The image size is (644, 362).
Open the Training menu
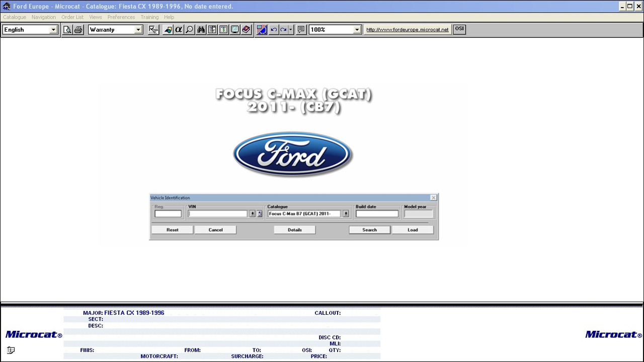pyautogui.click(x=149, y=17)
